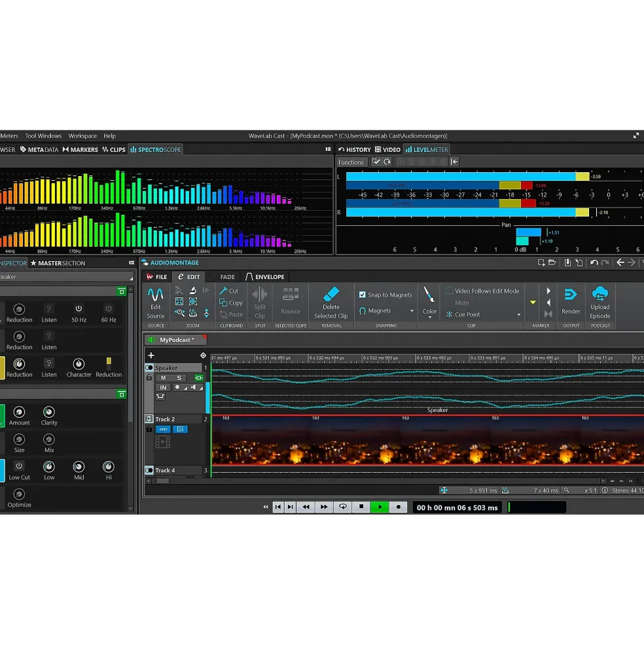Click the Render output icon
Image resolution: width=644 pixels, height=645 pixels.
[571, 301]
